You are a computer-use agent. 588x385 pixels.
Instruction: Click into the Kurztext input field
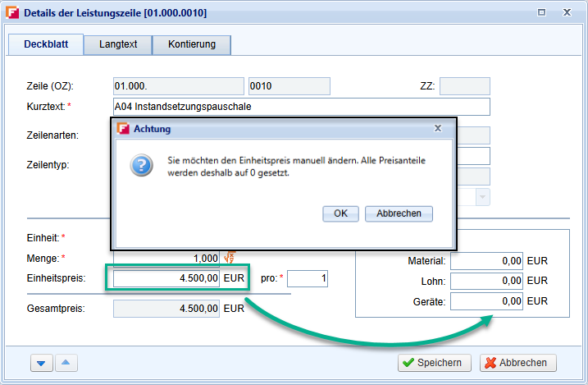point(301,107)
